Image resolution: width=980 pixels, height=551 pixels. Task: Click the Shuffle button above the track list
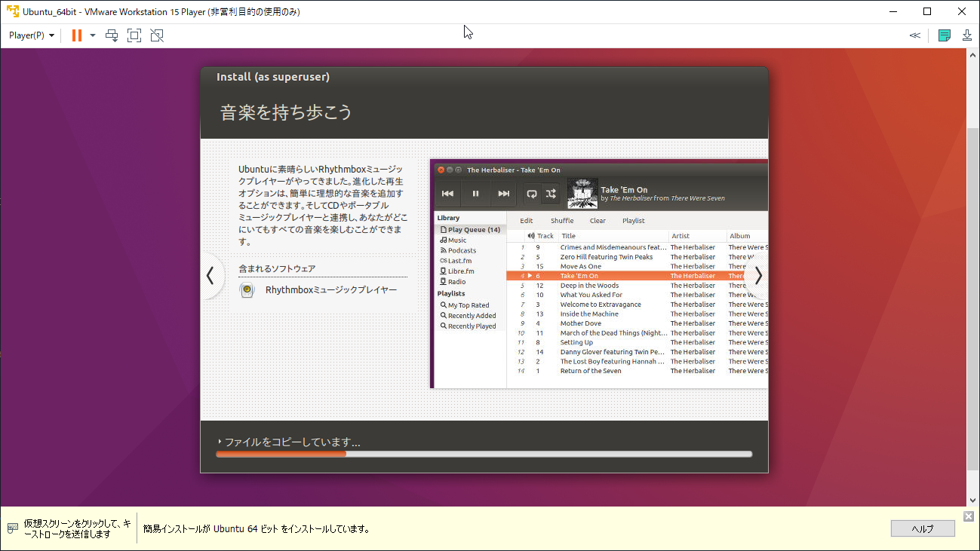click(x=562, y=221)
